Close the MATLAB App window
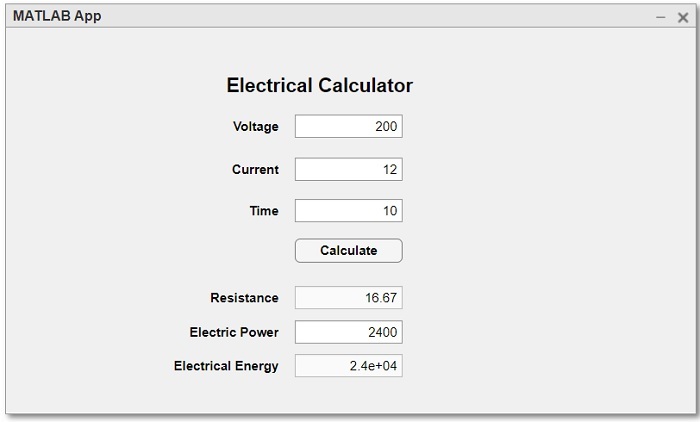 point(683,17)
